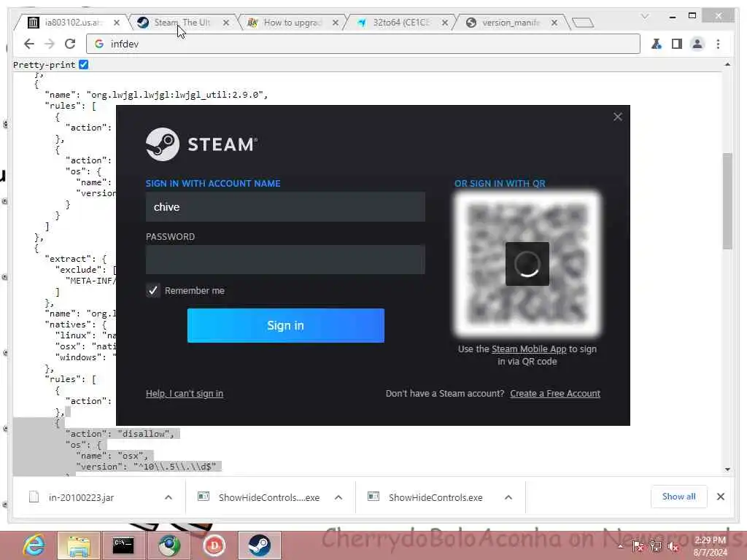Open Help, I can't sign in link
The image size is (747, 560).
click(185, 393)
